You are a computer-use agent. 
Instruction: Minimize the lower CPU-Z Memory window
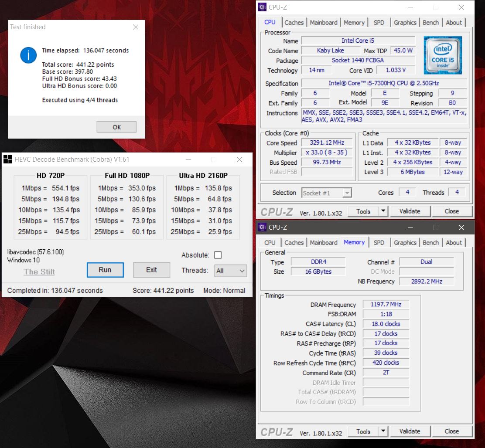pos(410,227)
